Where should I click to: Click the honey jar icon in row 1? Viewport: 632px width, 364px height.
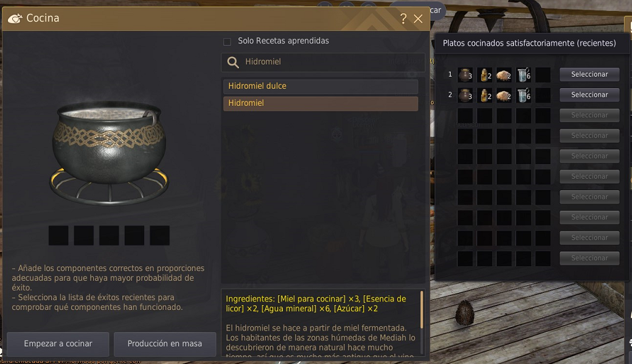coord(465,75)
